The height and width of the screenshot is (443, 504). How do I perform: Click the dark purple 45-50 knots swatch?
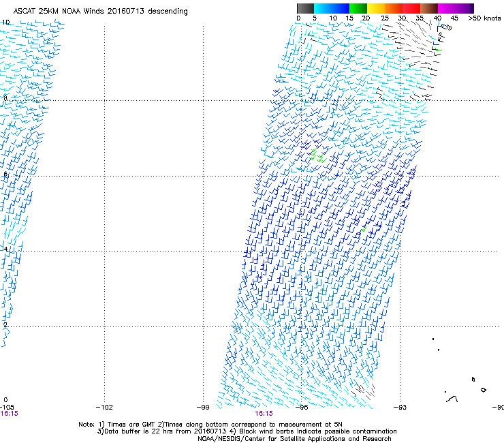pos(464,8)
